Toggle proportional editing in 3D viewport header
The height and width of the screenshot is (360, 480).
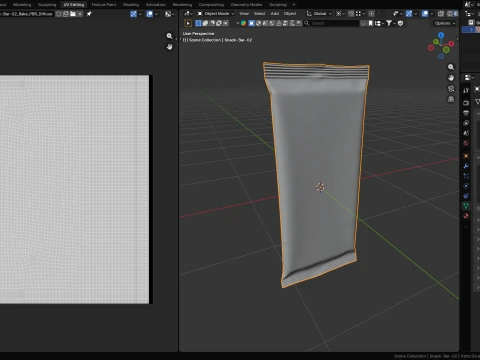pos(371,14)
